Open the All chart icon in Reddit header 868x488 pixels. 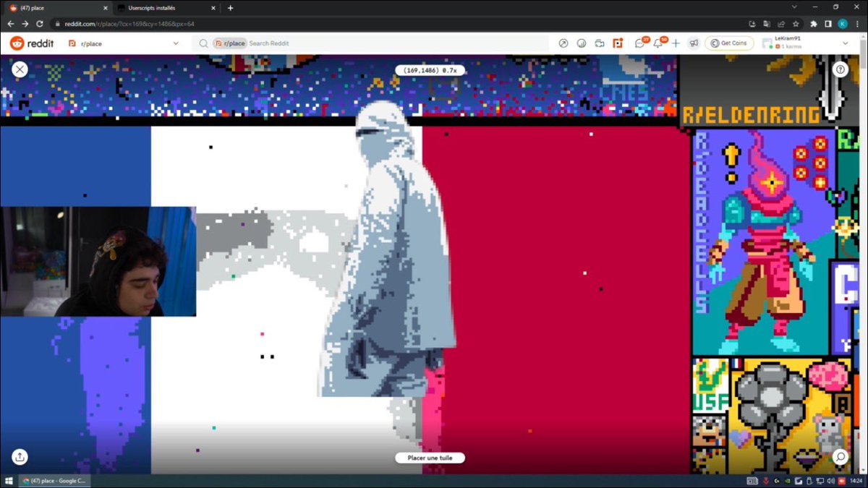582,43
